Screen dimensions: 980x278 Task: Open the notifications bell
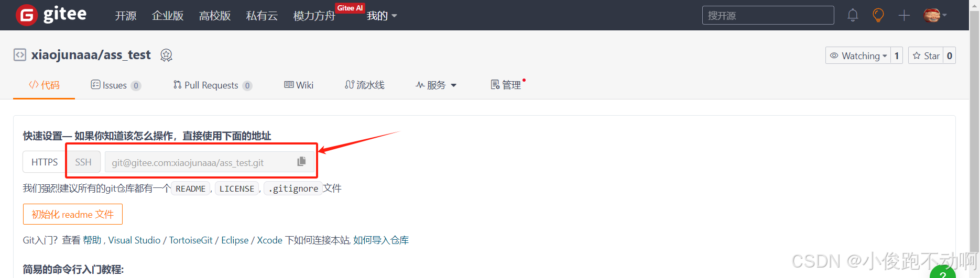[x=853, y=15]
